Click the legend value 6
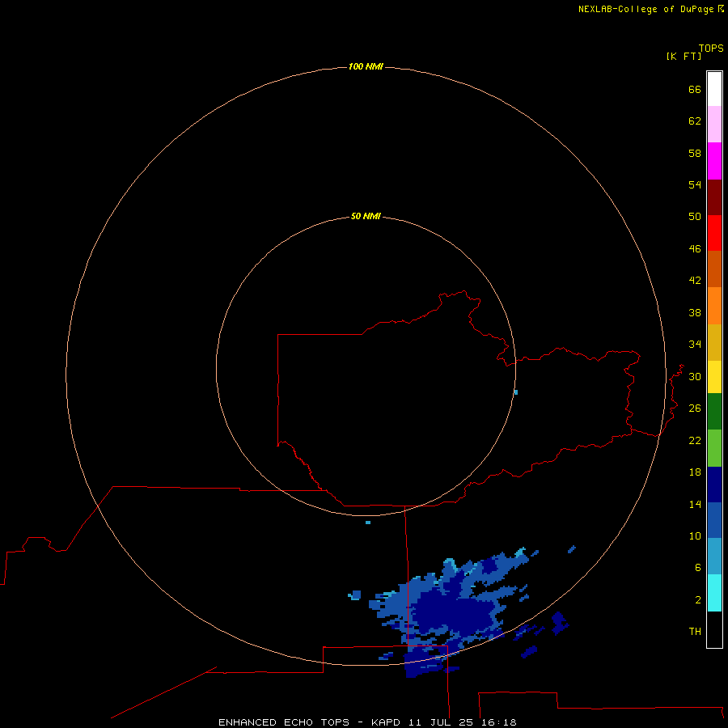Viewport: 728px width, 728px height. click(x=698, y=567)
